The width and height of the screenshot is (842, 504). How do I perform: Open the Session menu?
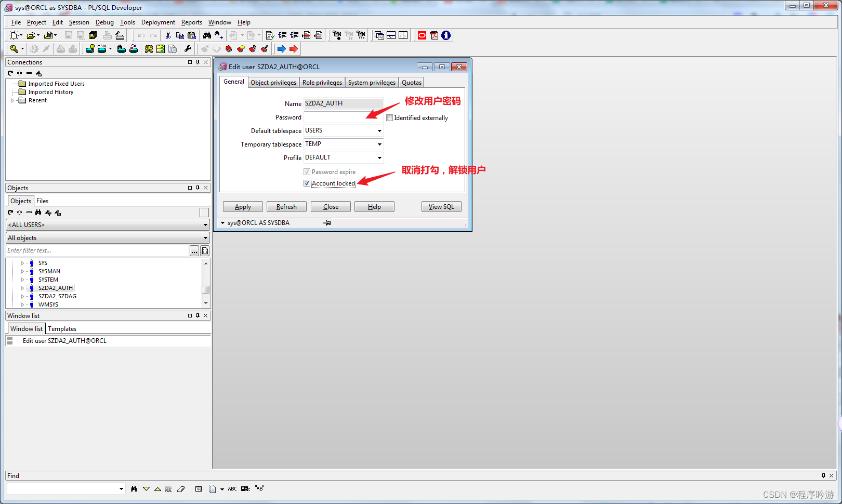[79, 22]
